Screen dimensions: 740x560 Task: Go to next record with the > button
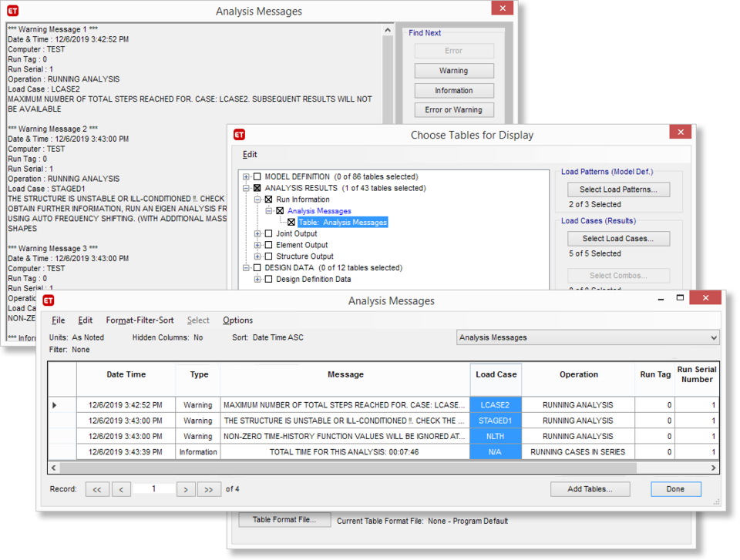click(186, 489)
